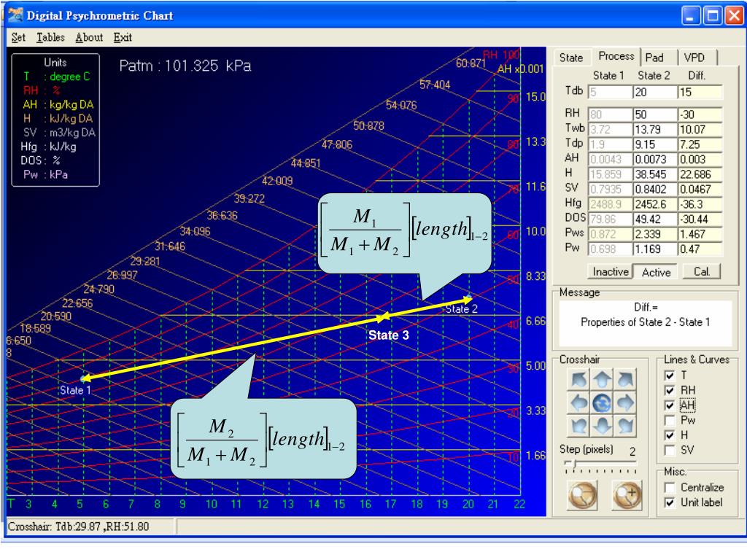Viewport: 747px width, 560px height.
Task: Move crosshair up-right with diagonal arrow
Action: (x=625, y=379)
